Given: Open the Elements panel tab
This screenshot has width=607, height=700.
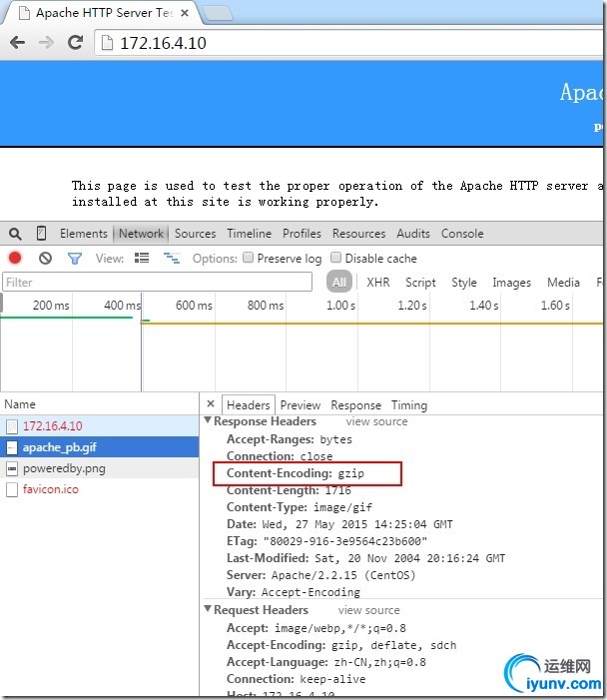Looking at the screenshot, I should 84,234.
